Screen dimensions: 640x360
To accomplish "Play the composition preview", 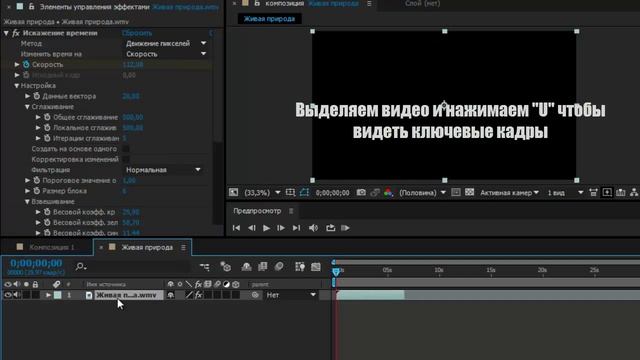I will [267, 228].
